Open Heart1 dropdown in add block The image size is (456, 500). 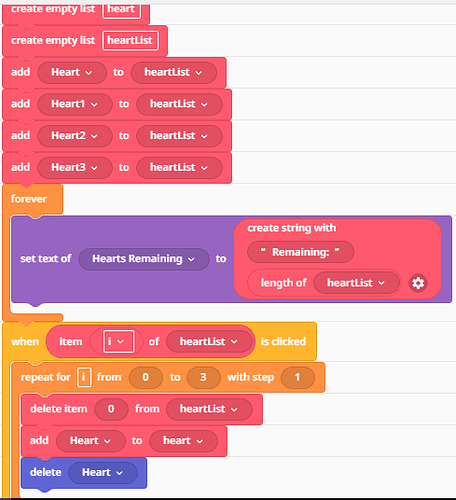click(75, 104)
